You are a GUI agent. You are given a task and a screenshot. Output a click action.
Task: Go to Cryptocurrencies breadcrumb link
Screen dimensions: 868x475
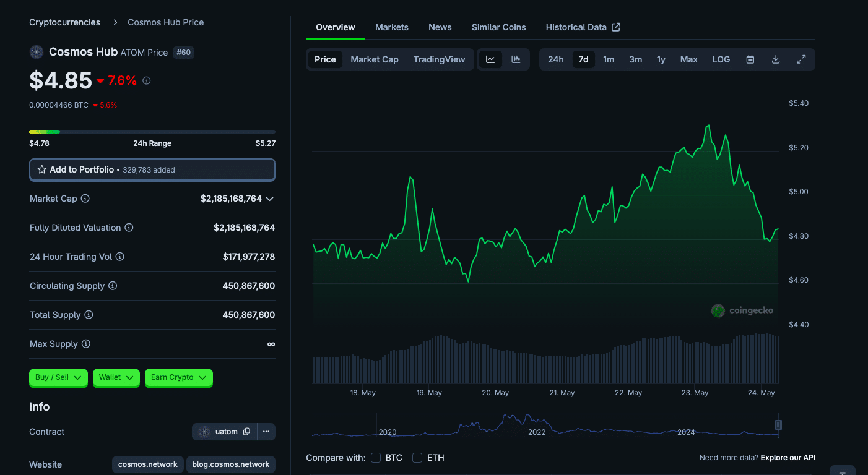[x=64, y=22]
